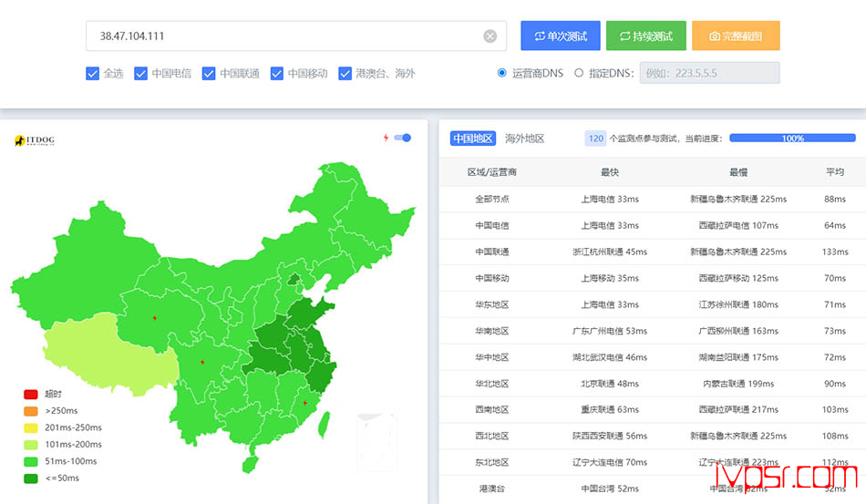Uncheck the 全选 checkbox
Screen dimensions: 866x504
92,74
